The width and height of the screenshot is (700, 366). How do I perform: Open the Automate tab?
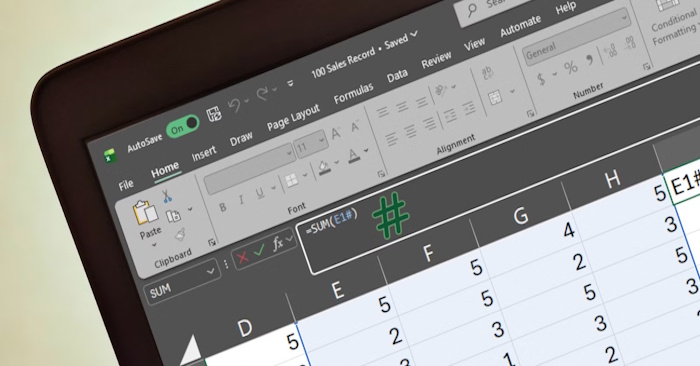520,26
